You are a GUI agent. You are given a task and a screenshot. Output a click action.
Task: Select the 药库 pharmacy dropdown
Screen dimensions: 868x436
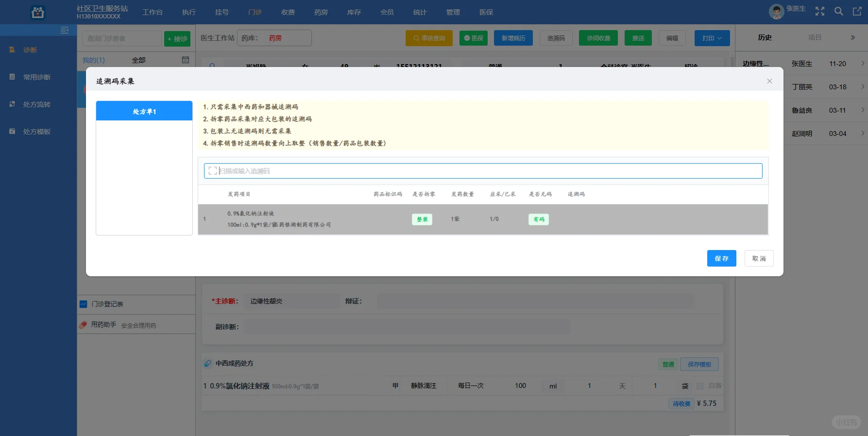274,38
